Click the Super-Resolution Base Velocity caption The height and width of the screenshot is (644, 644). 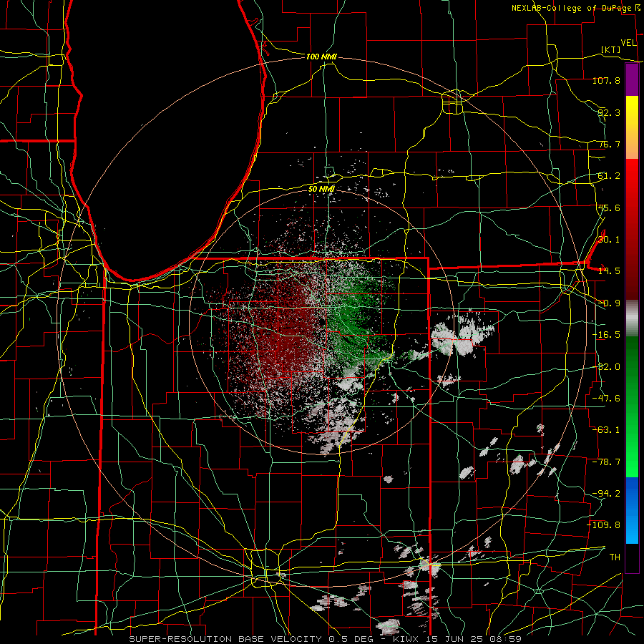pos(326,639)
